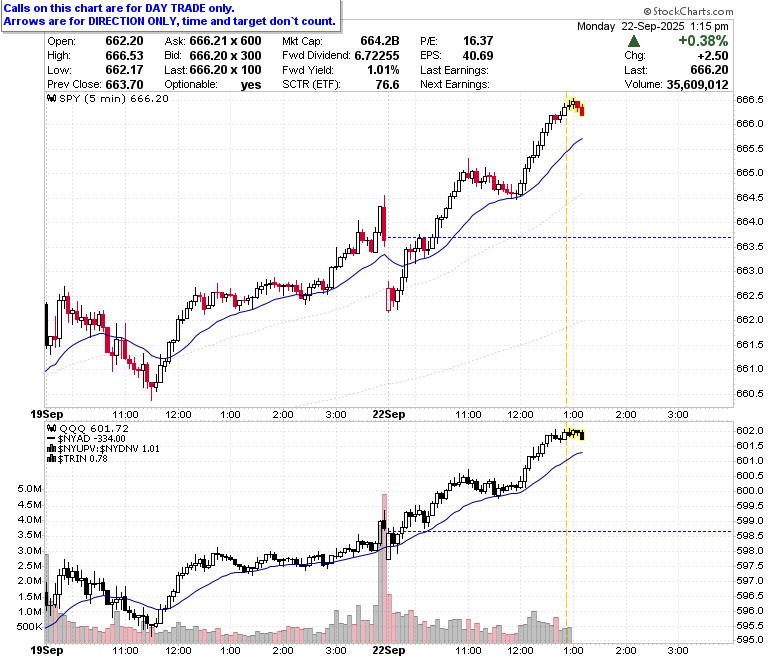Screen dimensions: 780x659
Task: Click the line icon next to $NYAD
Action: pos(51,439)
